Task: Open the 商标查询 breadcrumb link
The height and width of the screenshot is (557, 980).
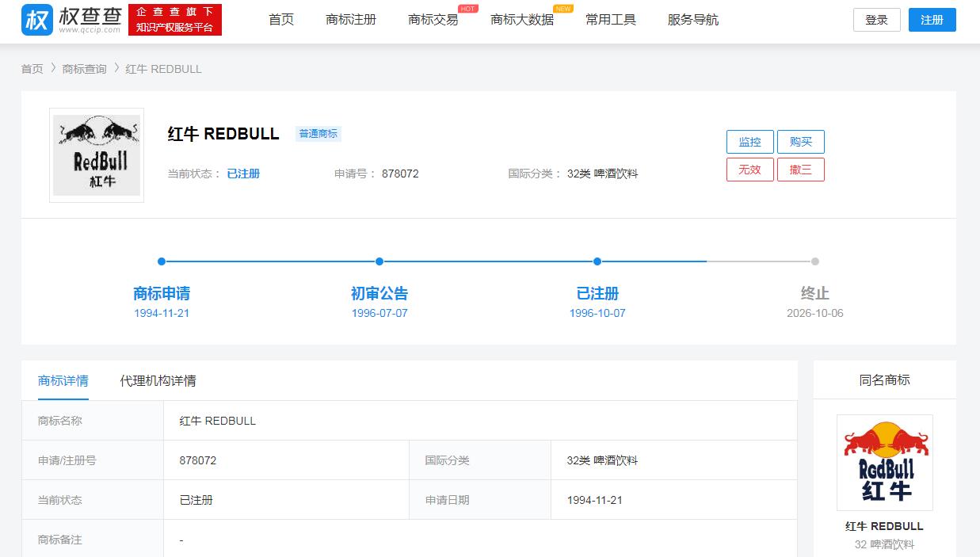Action: point(85,69)
